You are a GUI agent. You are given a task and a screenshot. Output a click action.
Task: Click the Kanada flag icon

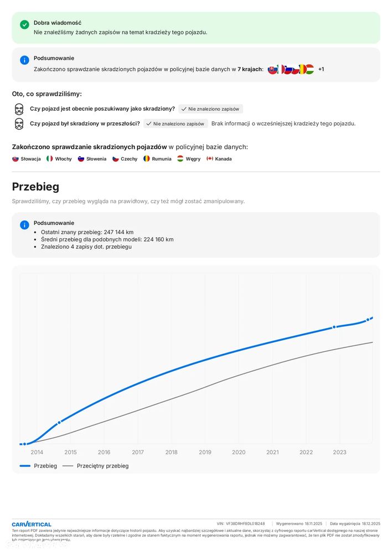pos(210,159)
